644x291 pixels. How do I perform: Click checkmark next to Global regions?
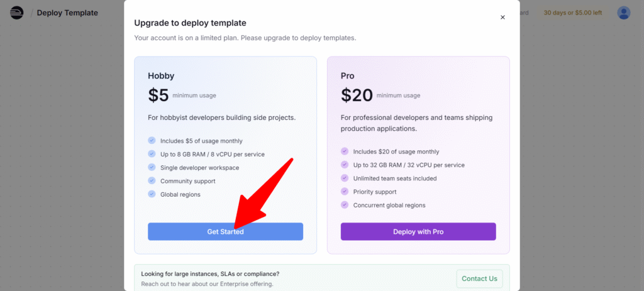(152, 194)
